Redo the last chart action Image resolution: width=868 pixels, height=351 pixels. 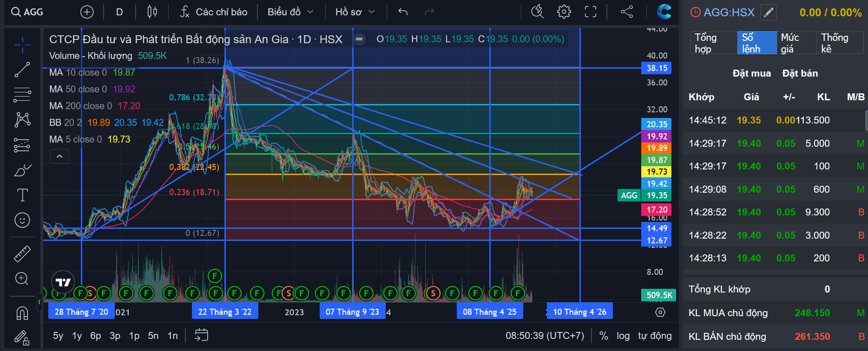point(429,12)
